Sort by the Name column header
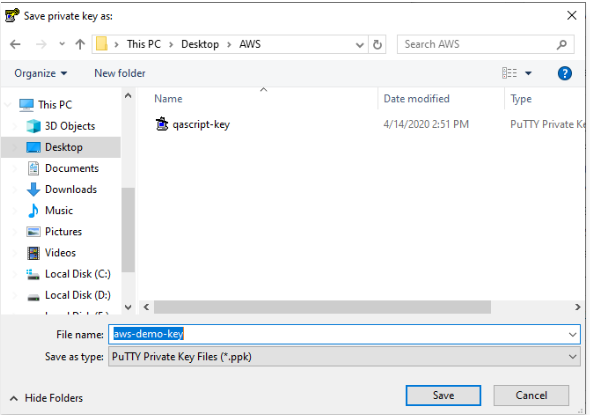The width and height of the screenshot is (590, 415). point(168,99)
